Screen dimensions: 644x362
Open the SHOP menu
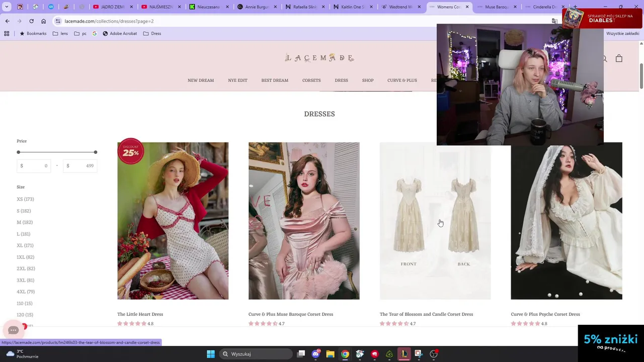[x=368, y=80]
